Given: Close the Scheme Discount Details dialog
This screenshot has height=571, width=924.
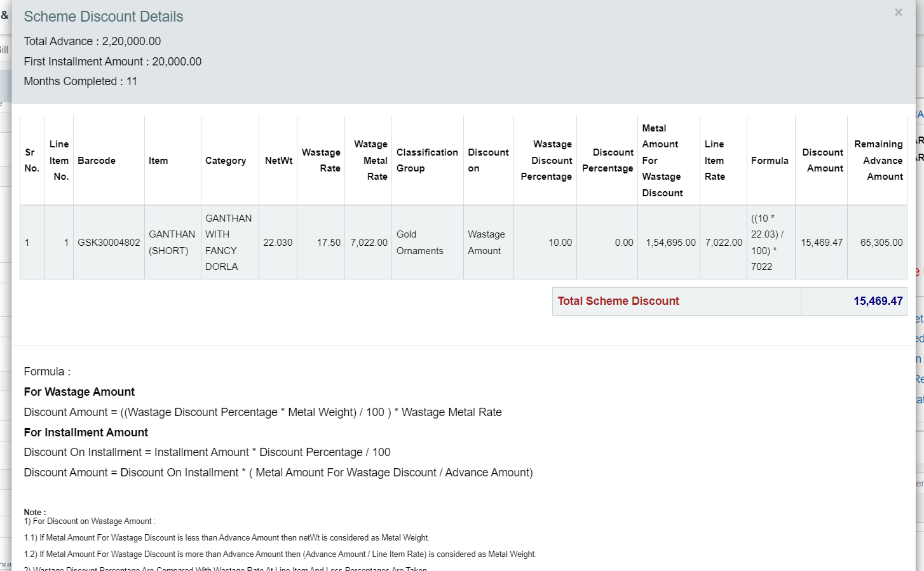Looking at the screenshot, I should (898, 13).
